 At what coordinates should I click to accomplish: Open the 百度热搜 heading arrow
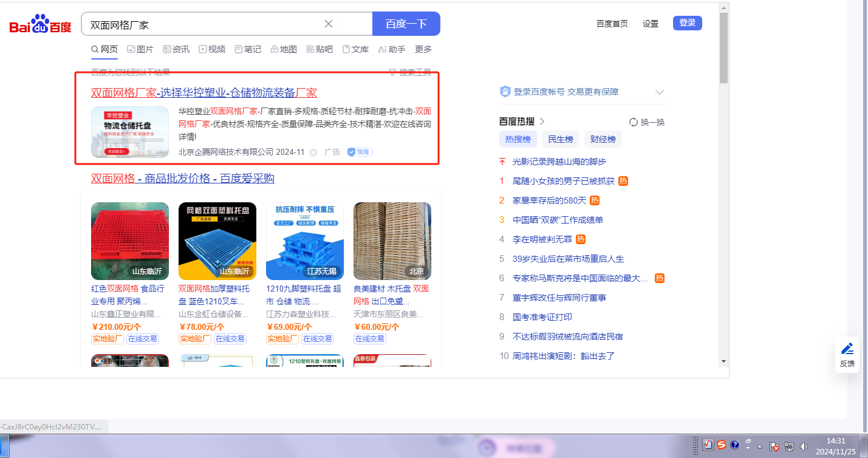tap(542, 121)
